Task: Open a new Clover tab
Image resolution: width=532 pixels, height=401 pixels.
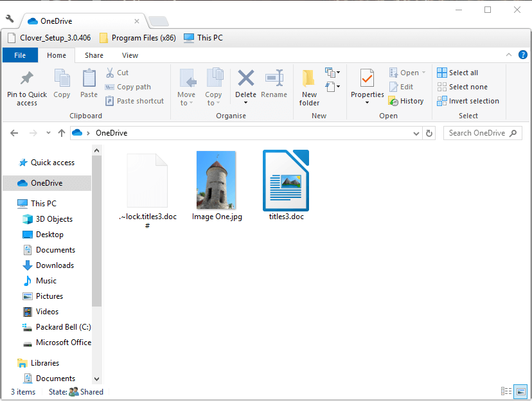Action: tap(159, 21)
